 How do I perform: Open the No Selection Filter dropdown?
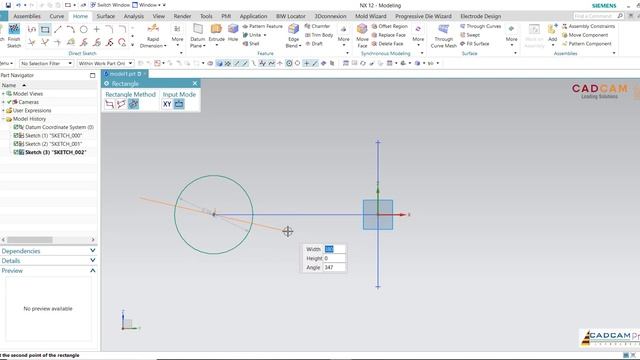[47, 63]
